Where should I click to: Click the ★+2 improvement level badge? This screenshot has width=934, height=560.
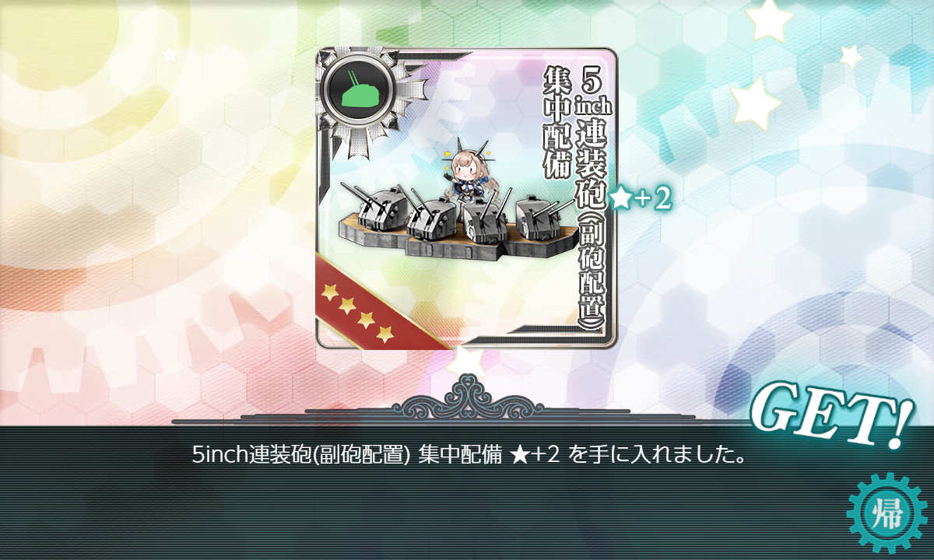coord(641,200)
